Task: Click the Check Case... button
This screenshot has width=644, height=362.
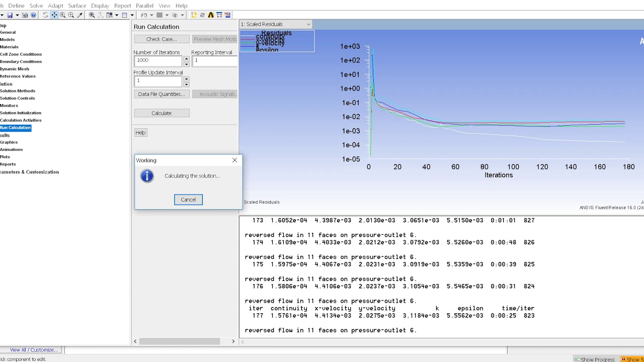Action: point(162,39)
